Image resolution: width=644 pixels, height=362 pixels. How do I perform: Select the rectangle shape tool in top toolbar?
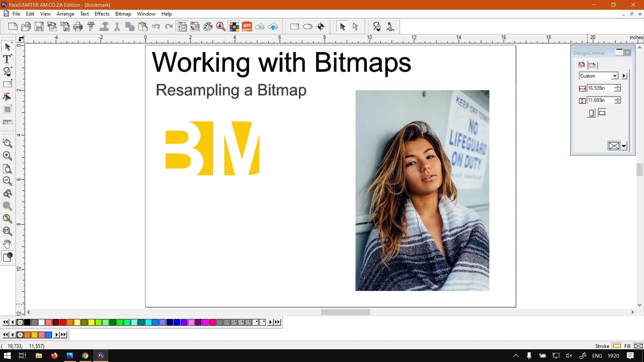pos(295,26)
